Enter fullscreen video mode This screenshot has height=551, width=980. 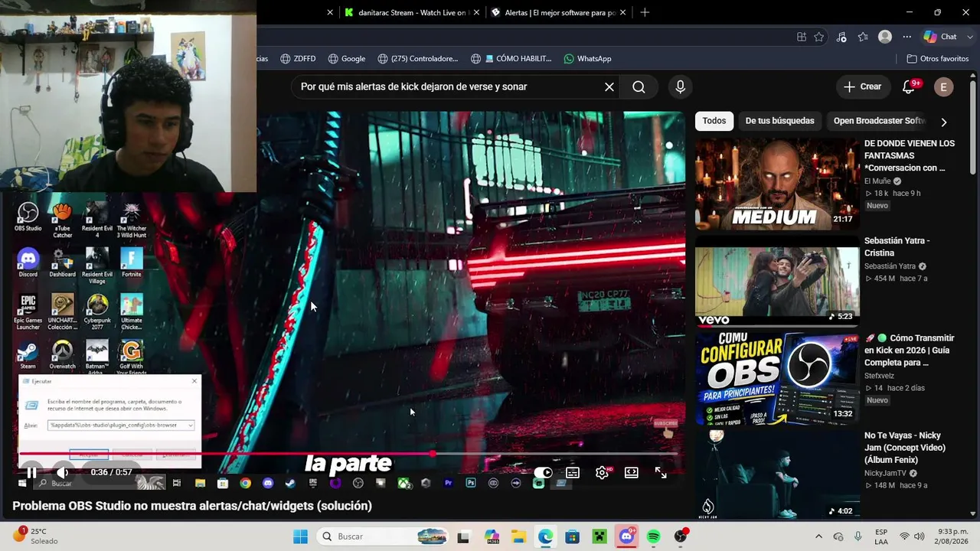pyautogui.click(x=661, y=473)
